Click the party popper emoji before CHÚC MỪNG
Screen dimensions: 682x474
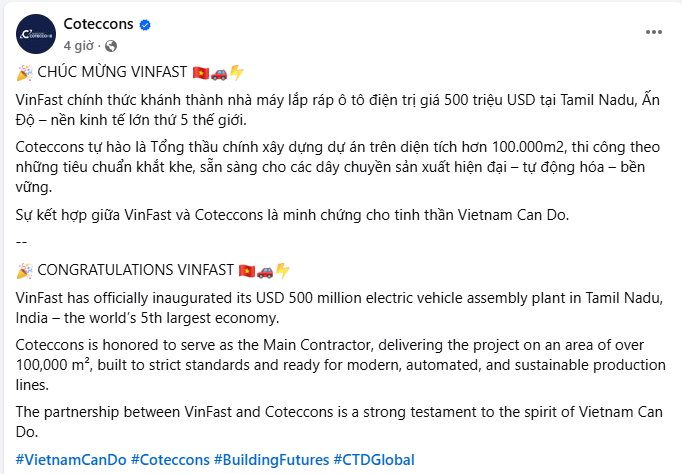(25, 73)
